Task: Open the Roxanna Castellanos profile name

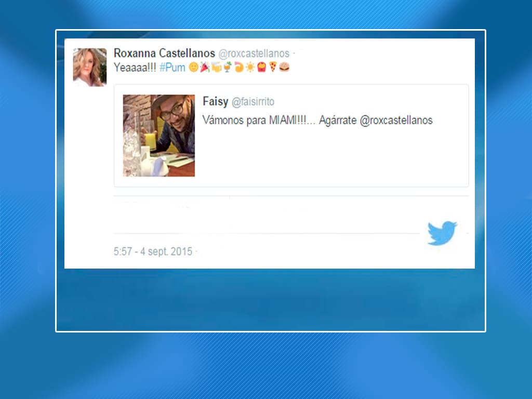Action: (x=164, y=53)
